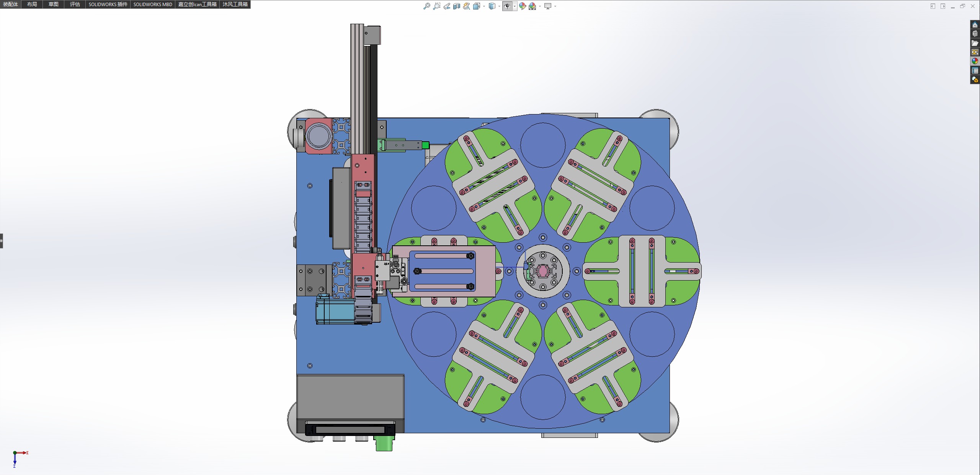Click the Previous View icon
The image size is (980, 475).
(447, 6)
